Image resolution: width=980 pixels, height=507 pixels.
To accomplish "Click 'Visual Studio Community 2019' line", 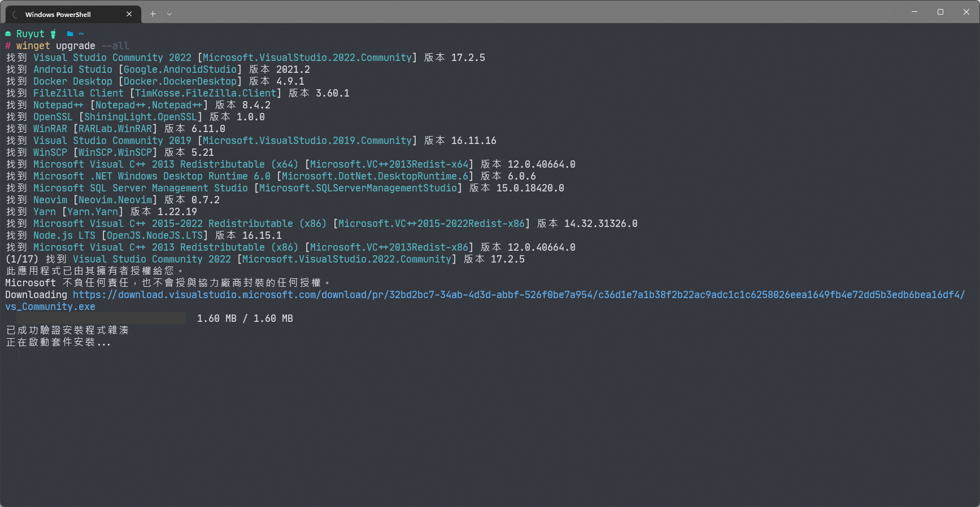I will pyautogui.click(x=251, y=141).
